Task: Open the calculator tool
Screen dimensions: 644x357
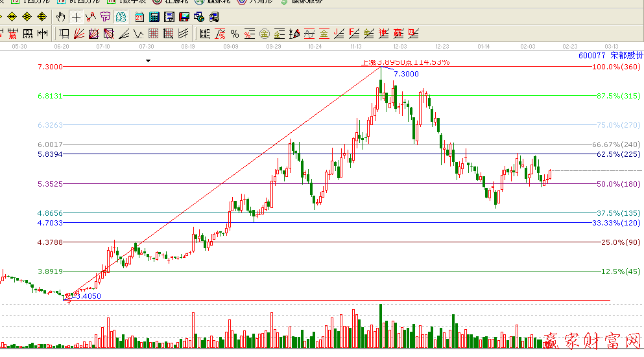Action: pyautogui.click(x=155, y=17)
